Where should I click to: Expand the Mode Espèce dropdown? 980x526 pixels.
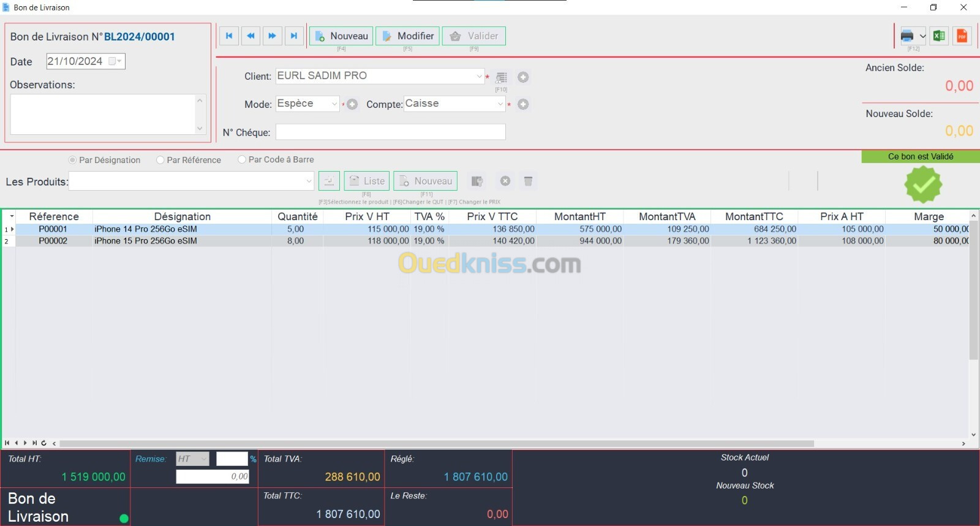pos(334,104)
